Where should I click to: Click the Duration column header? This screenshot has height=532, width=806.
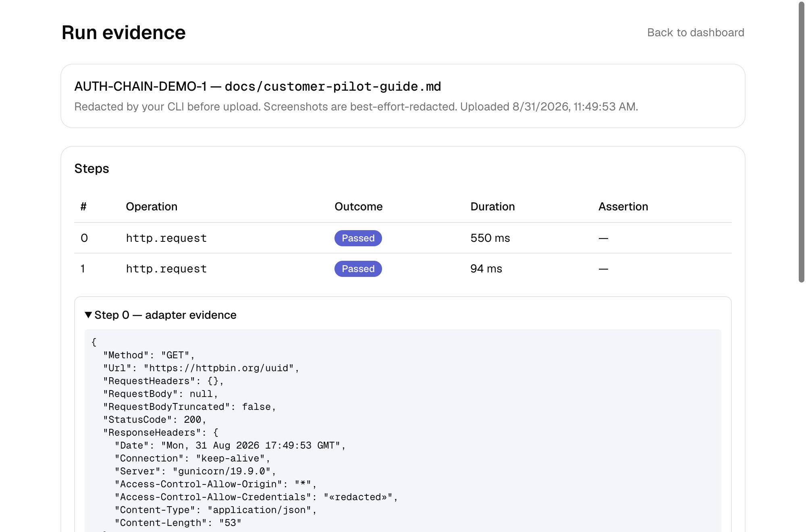[x=492, y=207]
